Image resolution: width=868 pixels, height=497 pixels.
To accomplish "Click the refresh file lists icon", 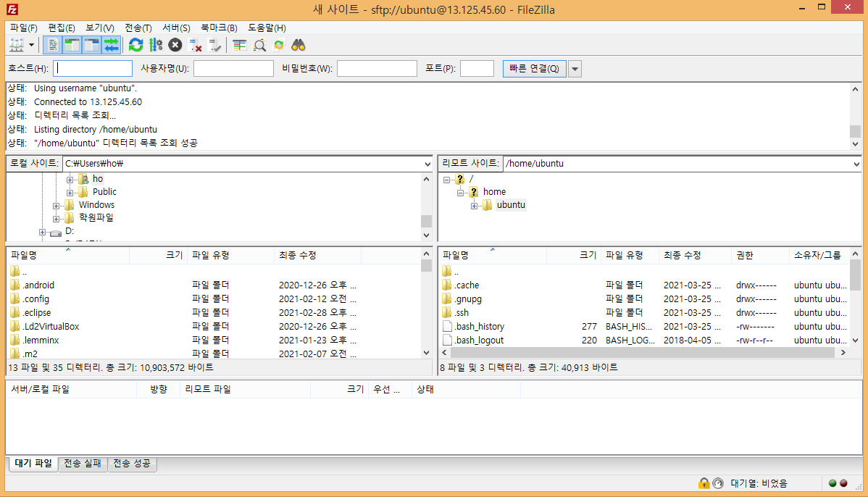I will coord(135,46).
